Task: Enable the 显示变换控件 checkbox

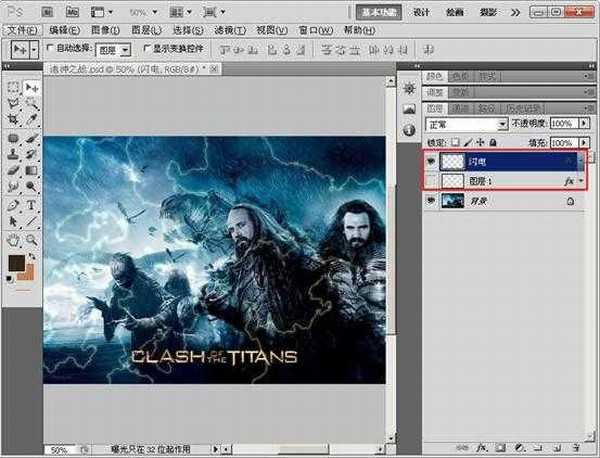Action: tap(147, 48)
